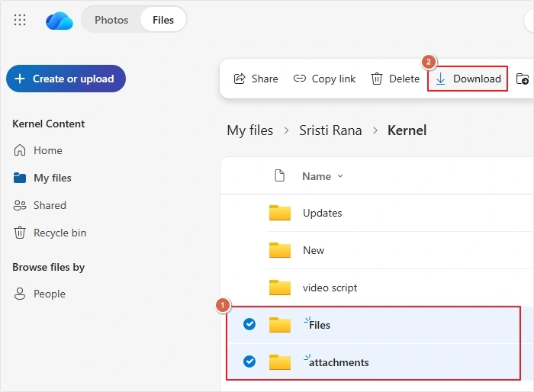Open the Files folder row
Image resolution: width=534 pixels, height=392 pixels.
[381, 325]
